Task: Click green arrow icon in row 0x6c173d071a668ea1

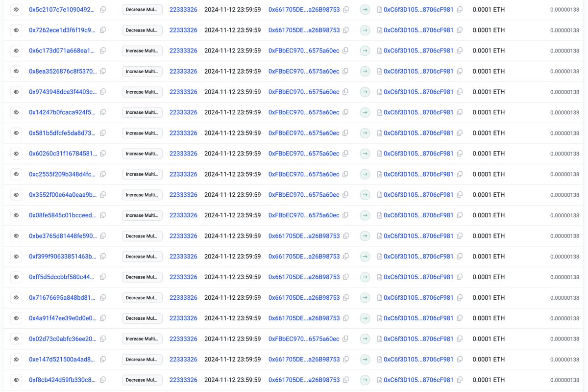Action: (x=365, y=51)
